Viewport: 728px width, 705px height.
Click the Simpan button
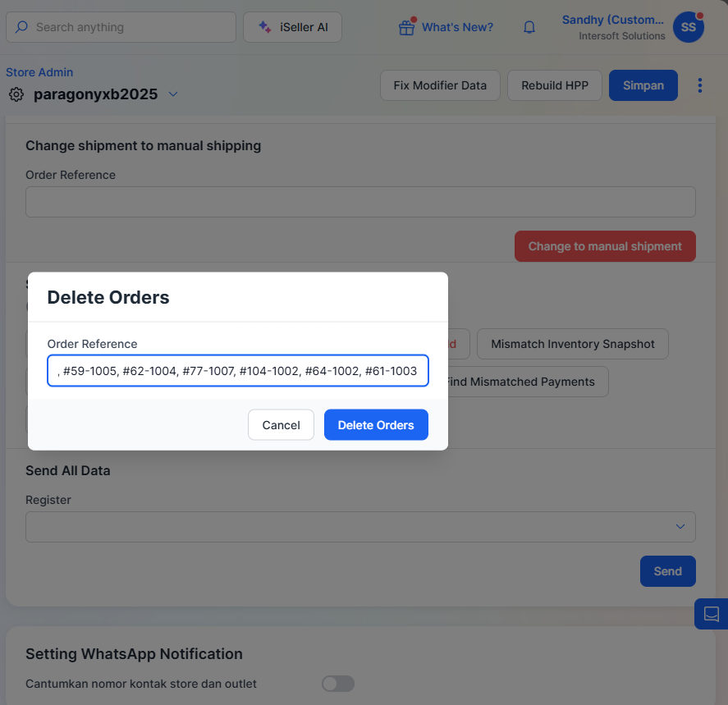tap(643, 85)
